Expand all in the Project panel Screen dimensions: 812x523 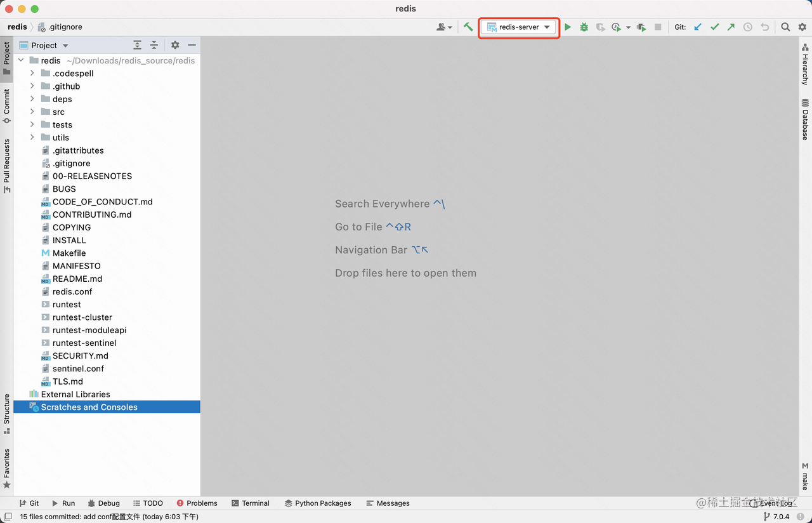[137, 45]
